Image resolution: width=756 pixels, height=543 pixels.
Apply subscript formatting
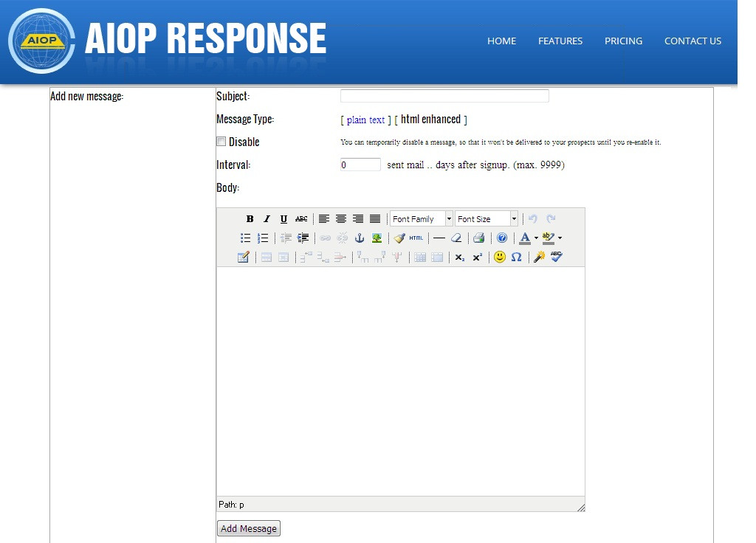pyautogui.click(x=460, y=257)
